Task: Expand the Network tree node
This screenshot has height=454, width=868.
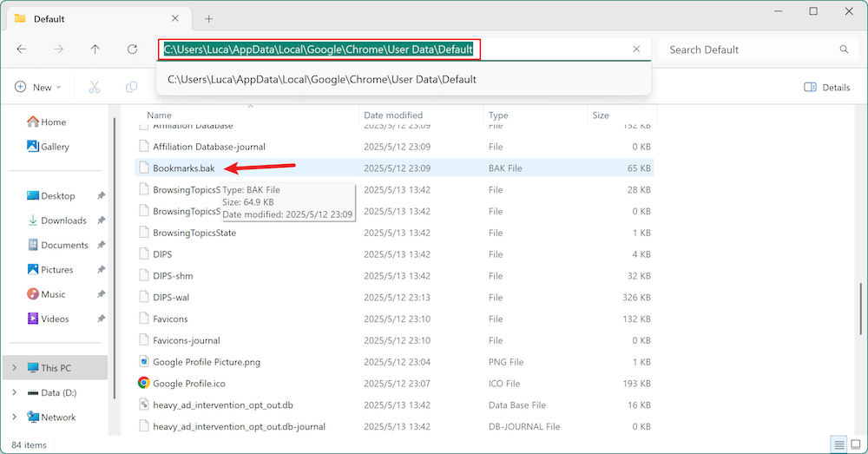Action: 14,417
